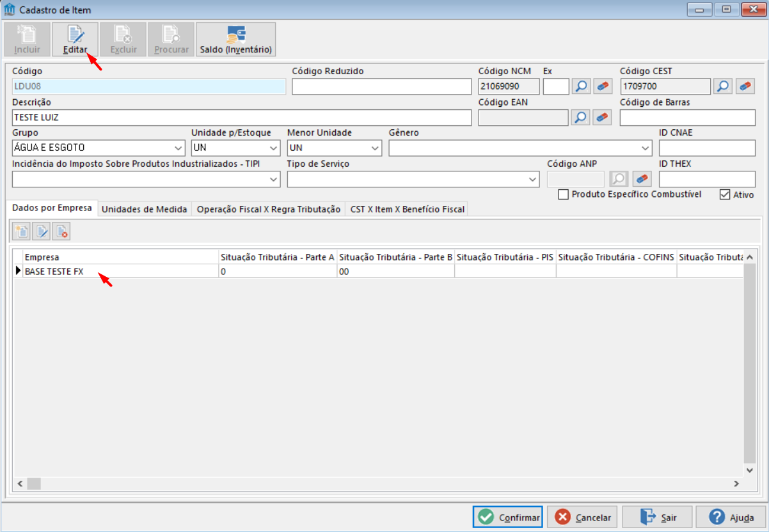Viewport: 769px width, 532px height.
Task: Click the Excluir toolbar button
Action: tap(123, 40)
